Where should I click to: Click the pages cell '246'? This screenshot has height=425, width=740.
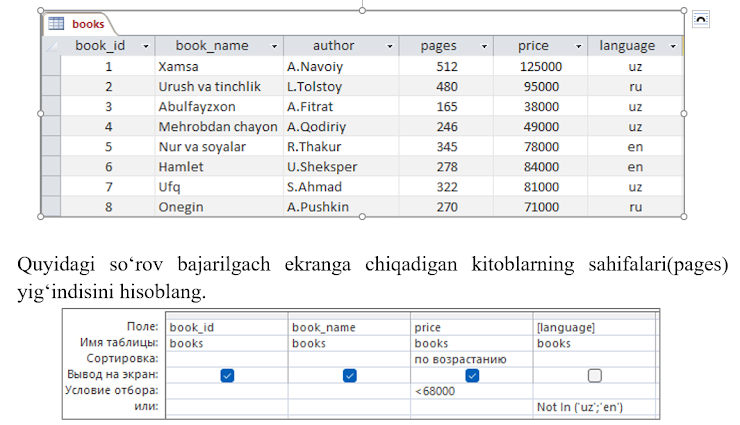[446, 127]
